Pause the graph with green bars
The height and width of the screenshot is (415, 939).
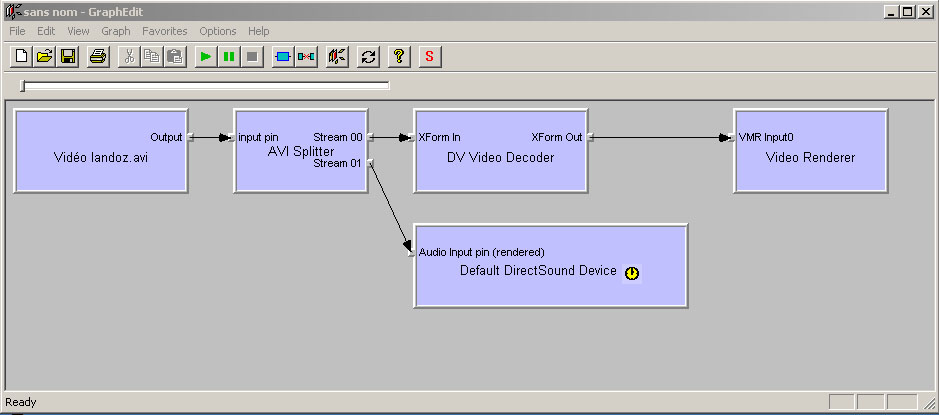pos(229,57)
